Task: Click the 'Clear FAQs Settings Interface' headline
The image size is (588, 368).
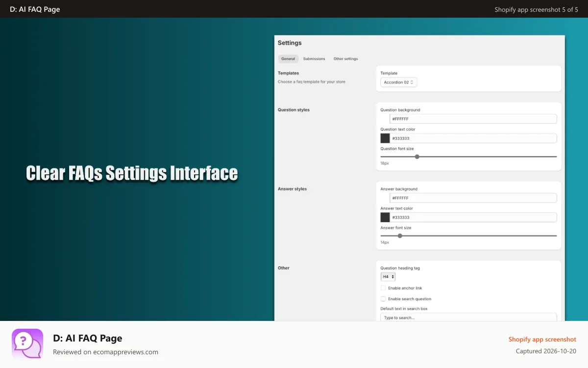Action: [x=132, y=173]
